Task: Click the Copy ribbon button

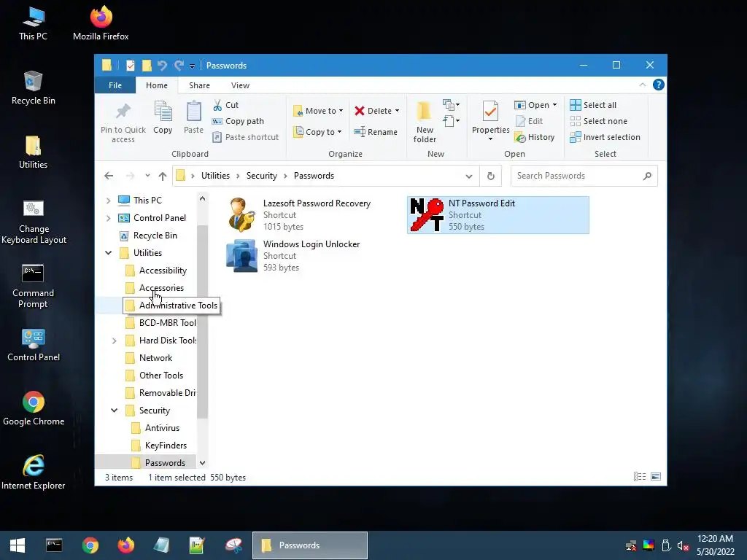Action: click(163, 117)
